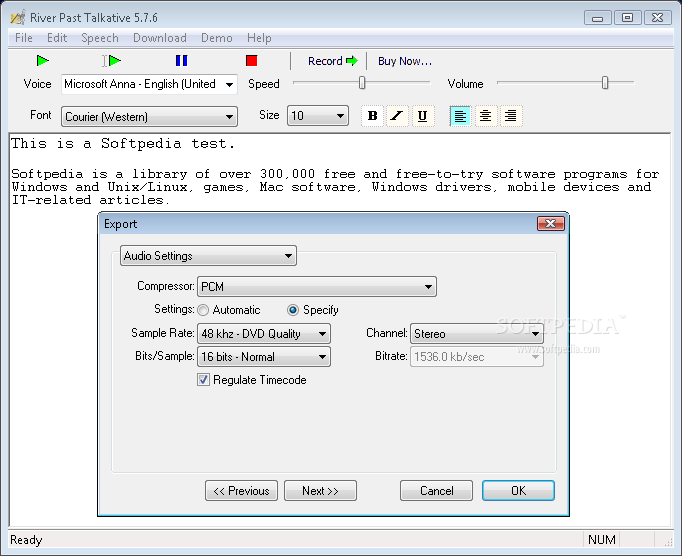Start speech playback with the green Play icon
This screenshot has width=682, height=556.
(x=43, y=60)
